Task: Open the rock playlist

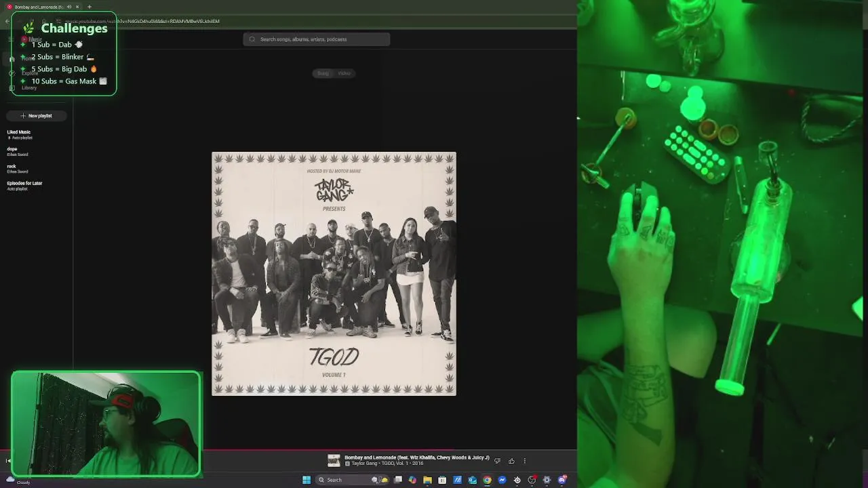Action: point(17,168)
